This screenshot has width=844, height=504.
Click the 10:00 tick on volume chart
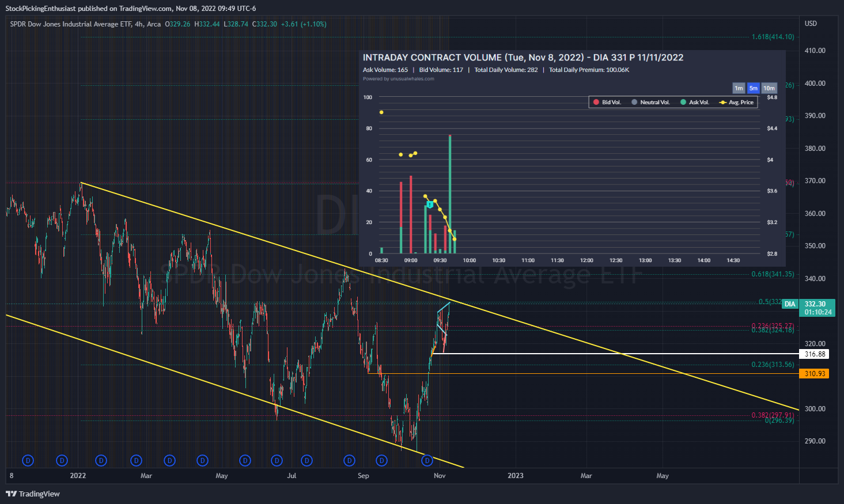[x=470, y=260]
